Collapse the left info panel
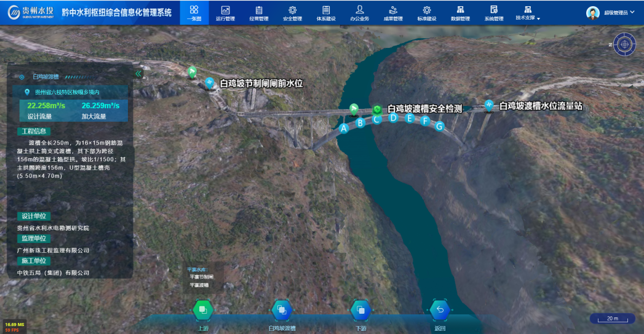The height and width of the screenshot is (334, 644). (x=138, y=73)
